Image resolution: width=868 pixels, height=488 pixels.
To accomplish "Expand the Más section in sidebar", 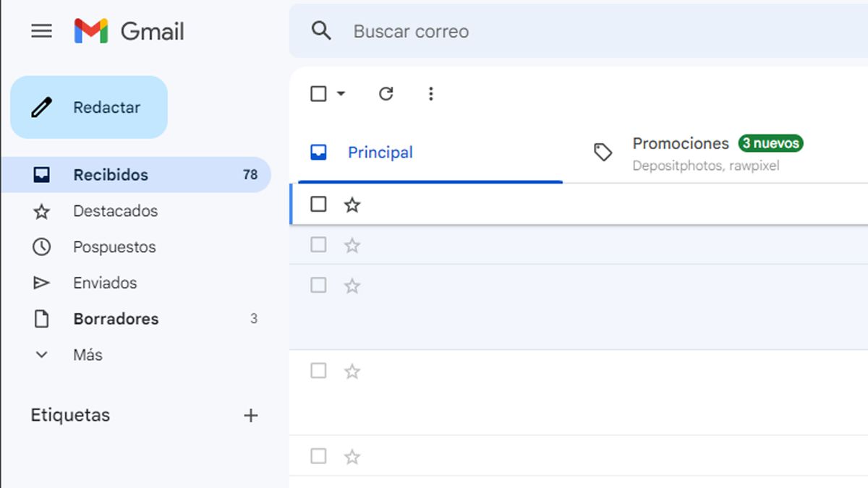I will (41, 354).
